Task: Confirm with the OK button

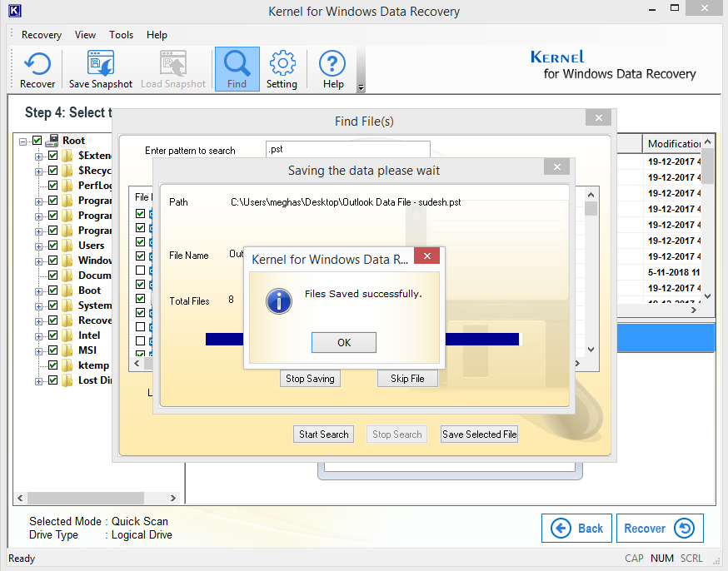Action: tap(343, 342)
